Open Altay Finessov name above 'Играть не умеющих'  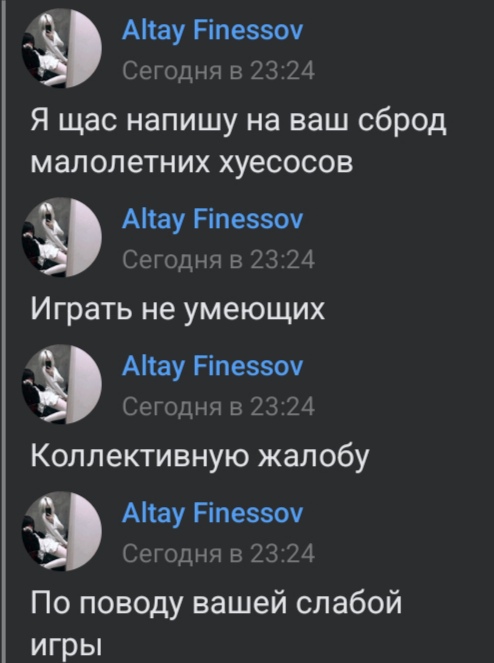click(212, 221)
